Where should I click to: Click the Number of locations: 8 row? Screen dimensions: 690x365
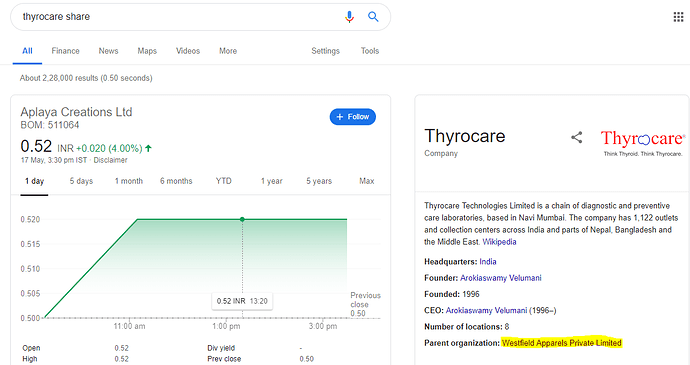[466, 327]
